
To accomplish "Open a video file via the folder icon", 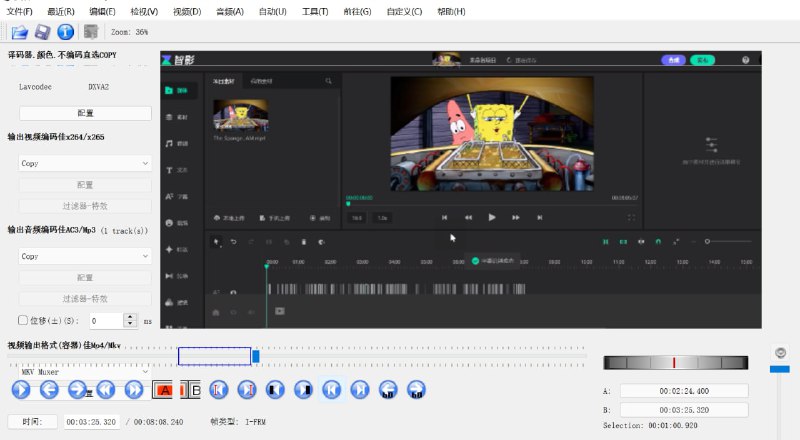I will point(20,32).
